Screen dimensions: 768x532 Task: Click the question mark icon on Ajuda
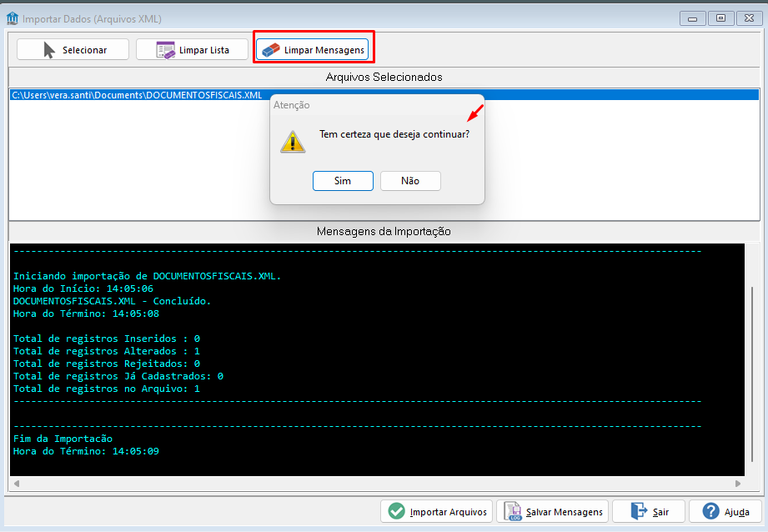pyautogui.click(x=710, y=511)
